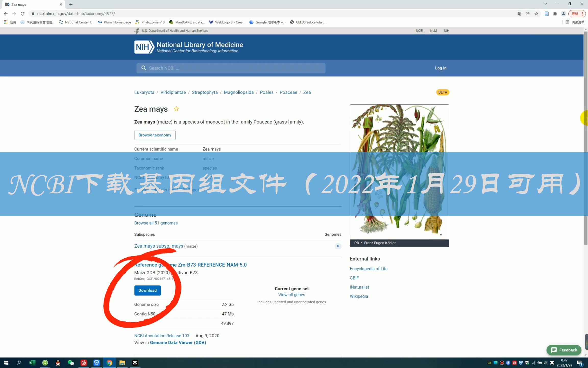Toggle the favorite star beside Zea mays
Screen dimensions: 588x368
click(x=176, y=109)
